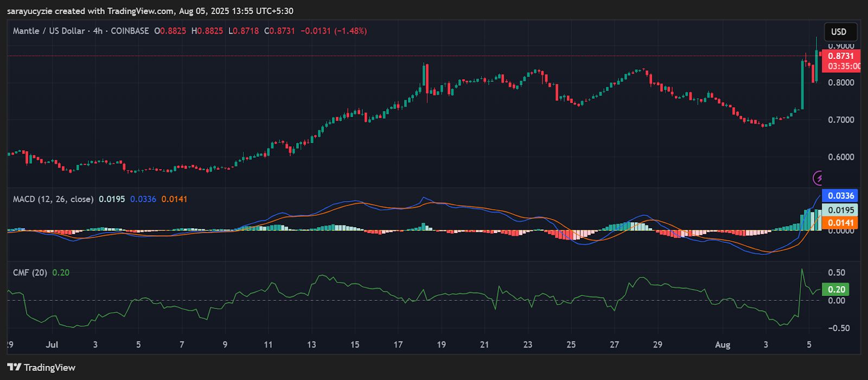Click the COINBASE exchange label
868x380 pixels.
click(130, 31)
